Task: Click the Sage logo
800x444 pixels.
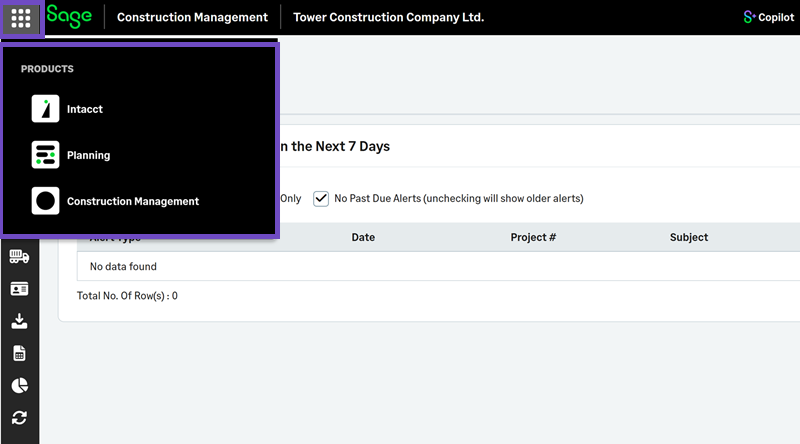Action: click(x=69, y=17)
